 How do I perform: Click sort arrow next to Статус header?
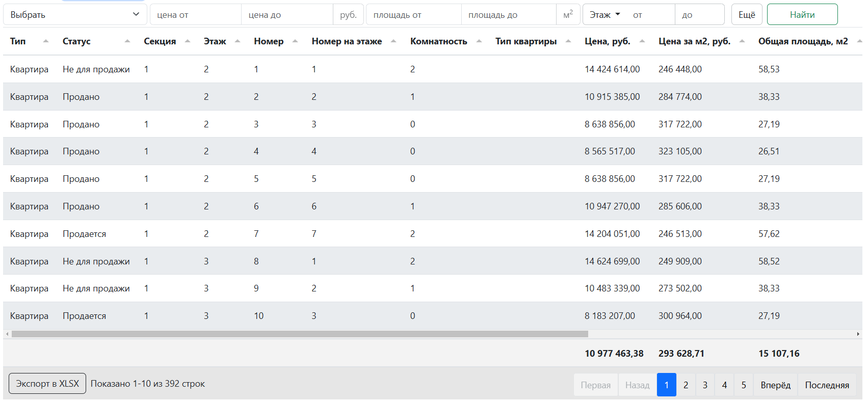click(127, 41)
